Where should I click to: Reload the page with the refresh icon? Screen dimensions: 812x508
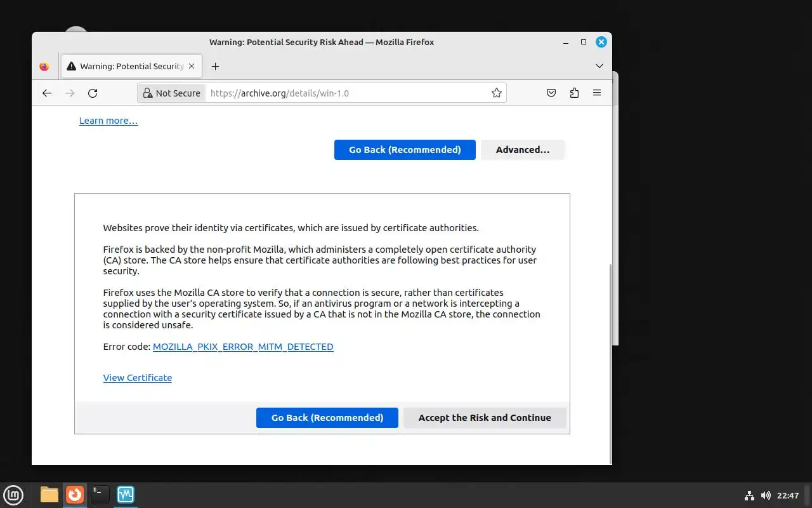[x=93, y=93]
